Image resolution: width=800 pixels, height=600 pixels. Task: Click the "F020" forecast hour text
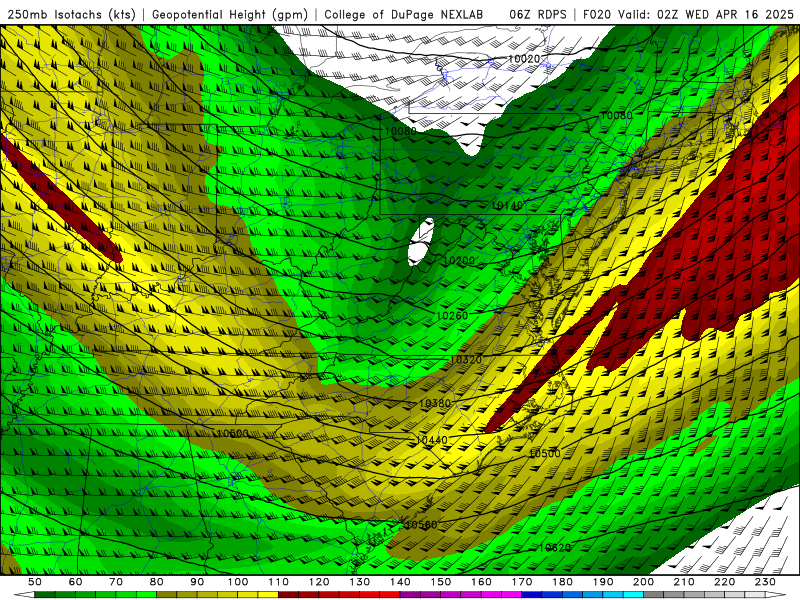[x=596, y=15]
